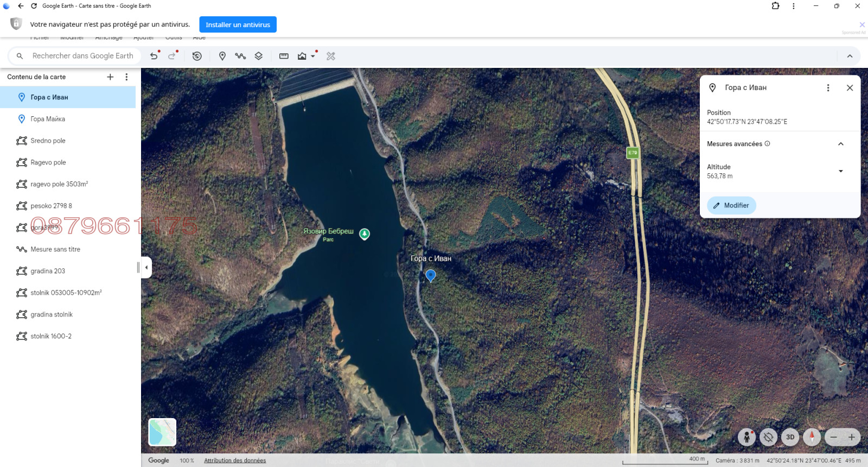
Task: Select the add placemark pin tool
Action: click(222, 56)
